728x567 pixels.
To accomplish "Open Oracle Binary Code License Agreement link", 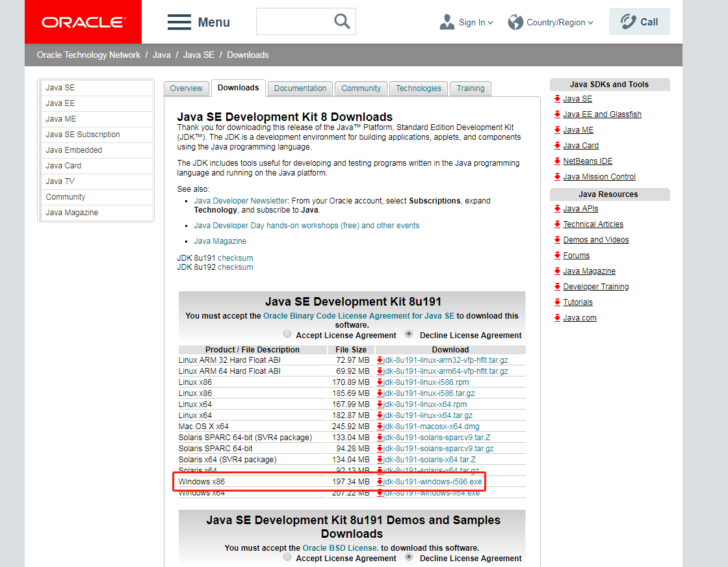I will 359,316.
